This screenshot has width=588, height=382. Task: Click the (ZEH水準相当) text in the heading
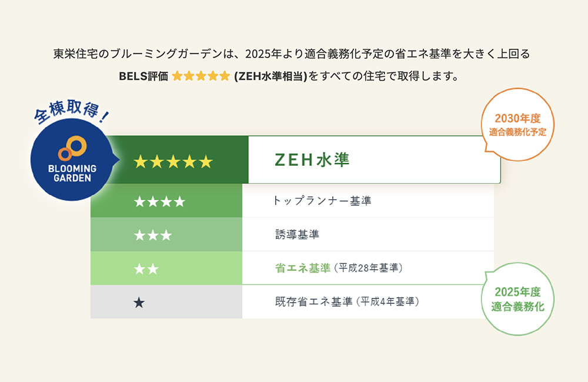(270, 76)
